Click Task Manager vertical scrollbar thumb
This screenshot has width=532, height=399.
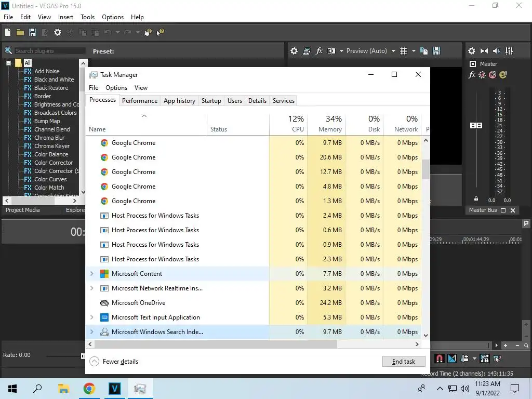[x=425, y=169]
